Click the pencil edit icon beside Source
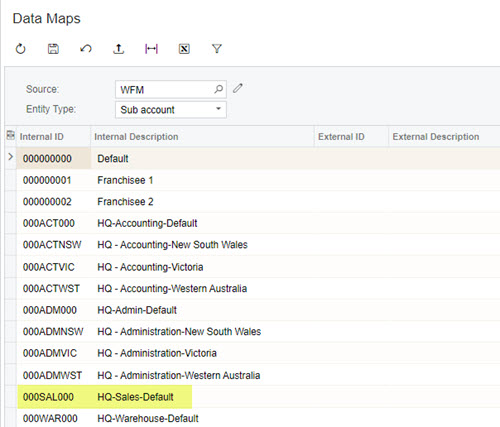500x427 pixels. tap(238, 89)
